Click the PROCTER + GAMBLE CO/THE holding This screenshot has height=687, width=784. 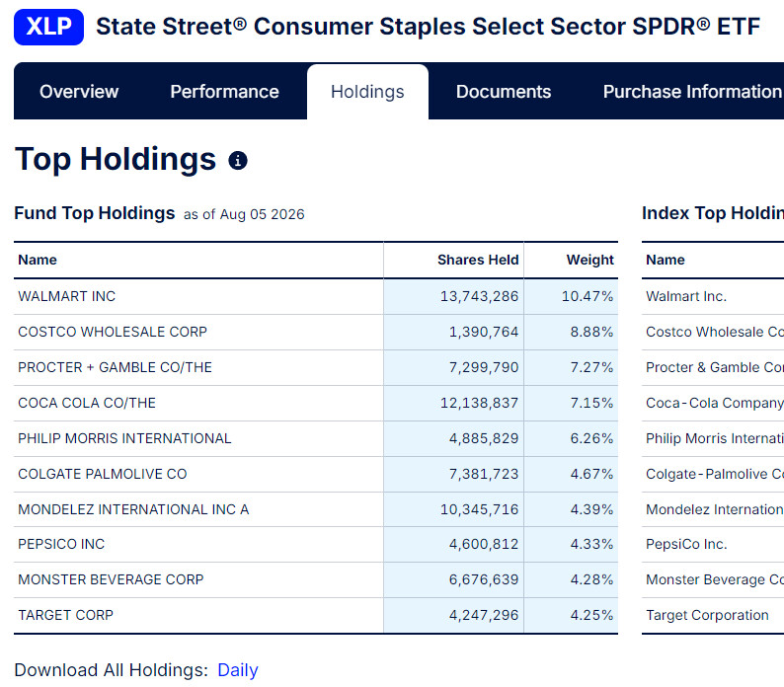click(115, 367)
